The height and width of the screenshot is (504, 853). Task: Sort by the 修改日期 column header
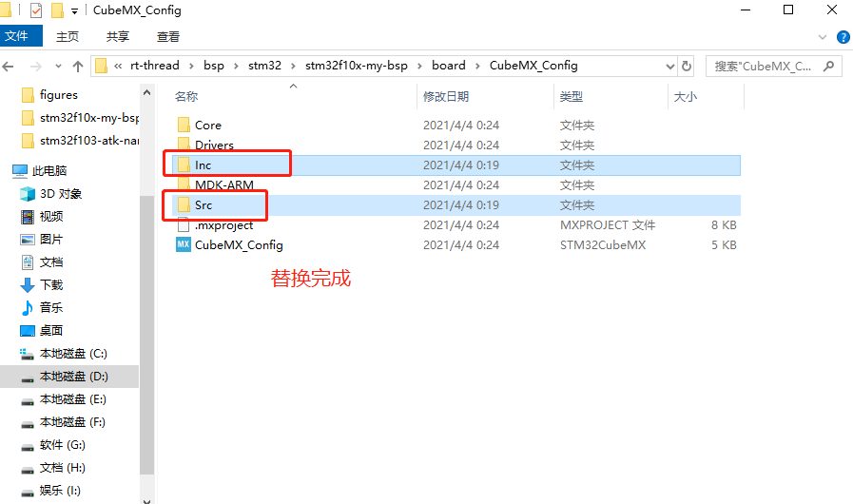(446, 96)
